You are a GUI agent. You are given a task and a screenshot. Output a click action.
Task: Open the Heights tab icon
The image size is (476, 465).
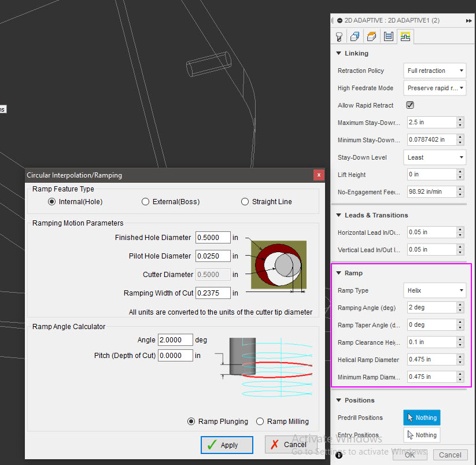click(372, 36)
